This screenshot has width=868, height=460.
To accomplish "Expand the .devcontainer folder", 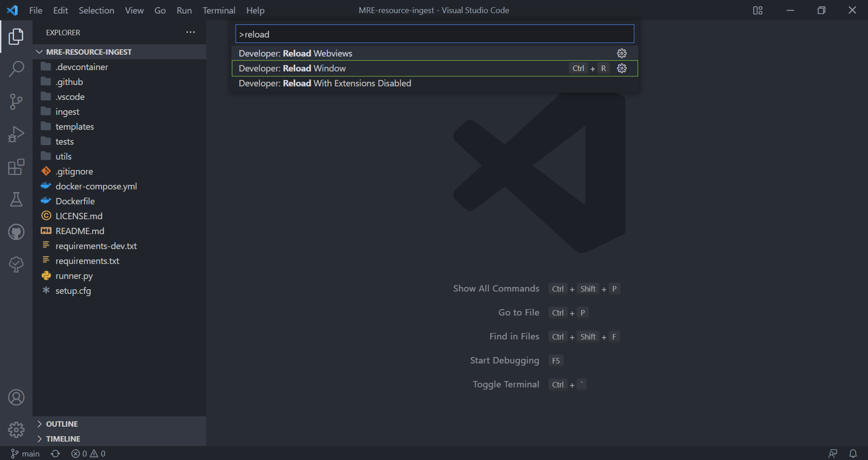I will point(120,67).
